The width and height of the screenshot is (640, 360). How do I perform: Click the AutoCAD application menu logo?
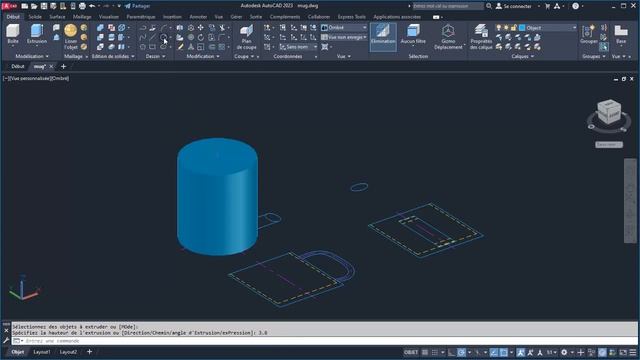pos(9,6)
